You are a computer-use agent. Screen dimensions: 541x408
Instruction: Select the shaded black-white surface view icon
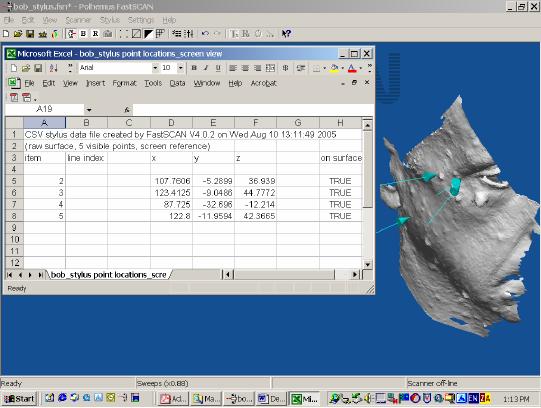[148, 34]
